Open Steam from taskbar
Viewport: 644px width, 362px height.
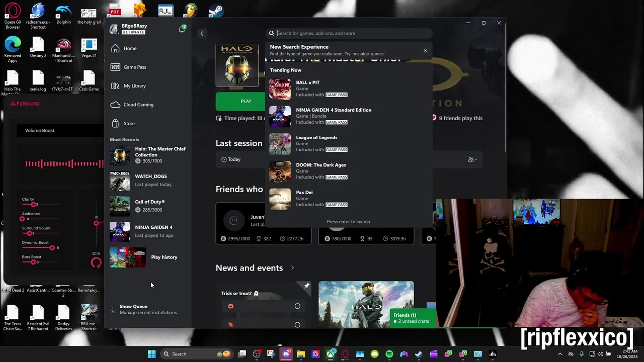click(419, 354)
